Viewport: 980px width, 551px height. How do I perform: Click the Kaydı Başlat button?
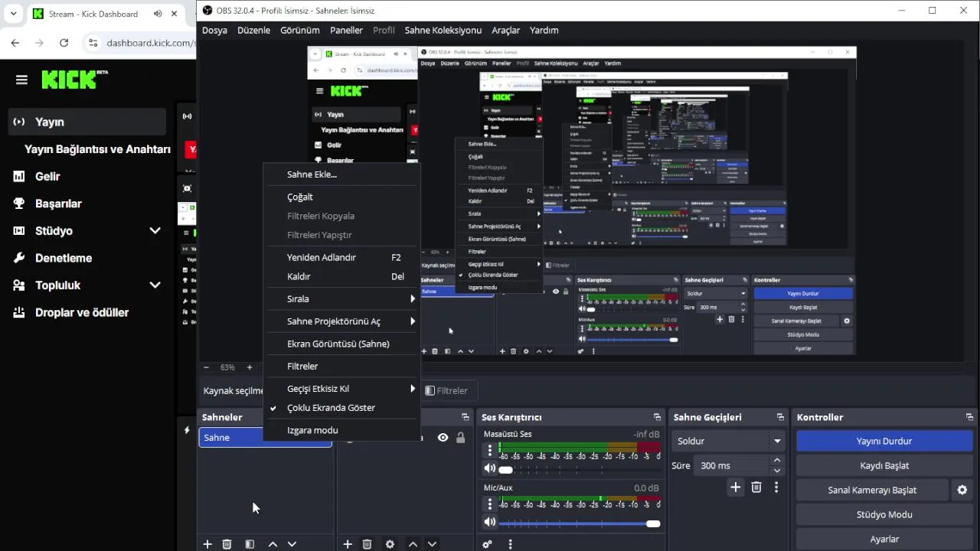pyautogui.click(x=884, y=465)
